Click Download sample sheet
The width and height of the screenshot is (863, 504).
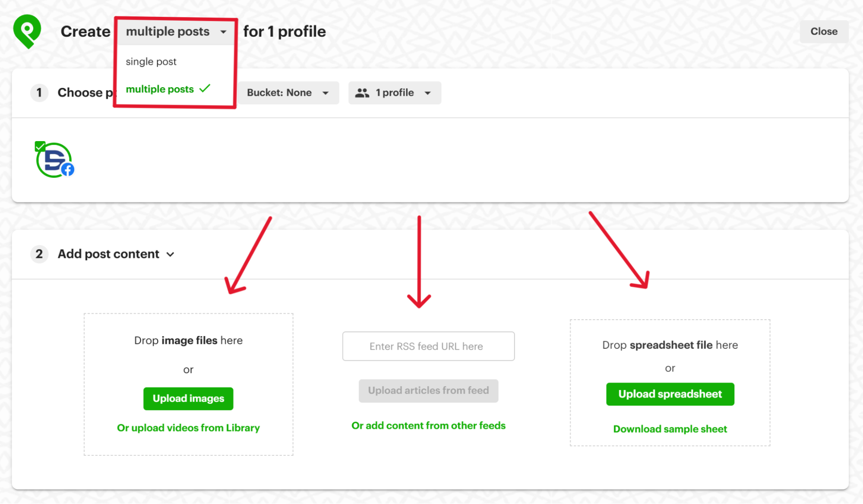coord(670,428)
